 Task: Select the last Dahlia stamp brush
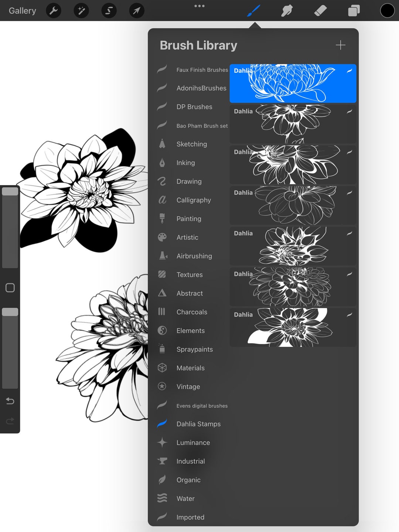point(293,327)
